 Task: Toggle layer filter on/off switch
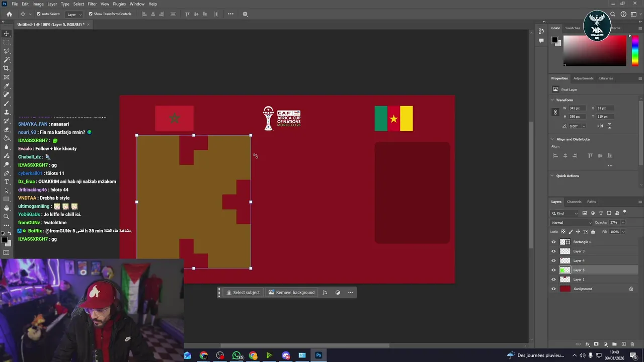tap(624, 212)
